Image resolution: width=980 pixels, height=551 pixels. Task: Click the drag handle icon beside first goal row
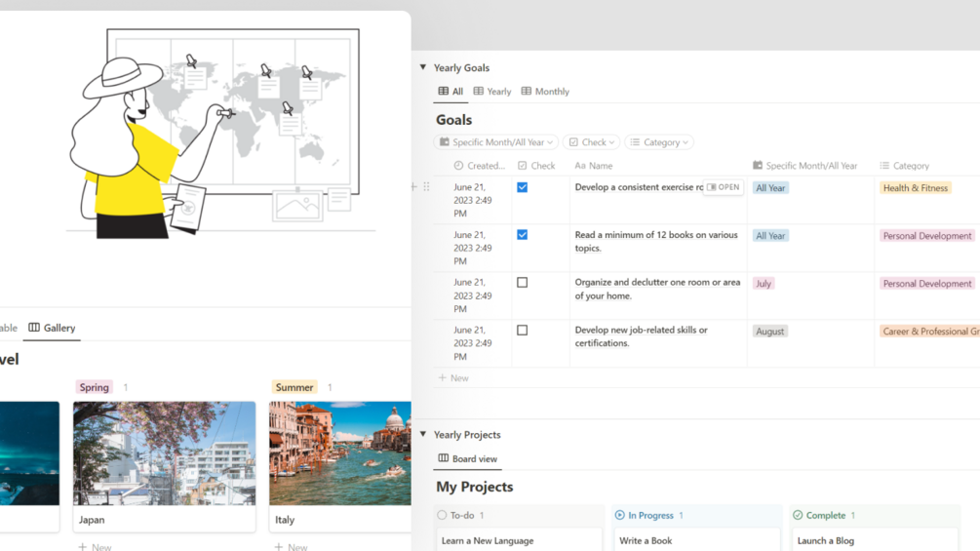pyautogui.click(x=426, y=187)
